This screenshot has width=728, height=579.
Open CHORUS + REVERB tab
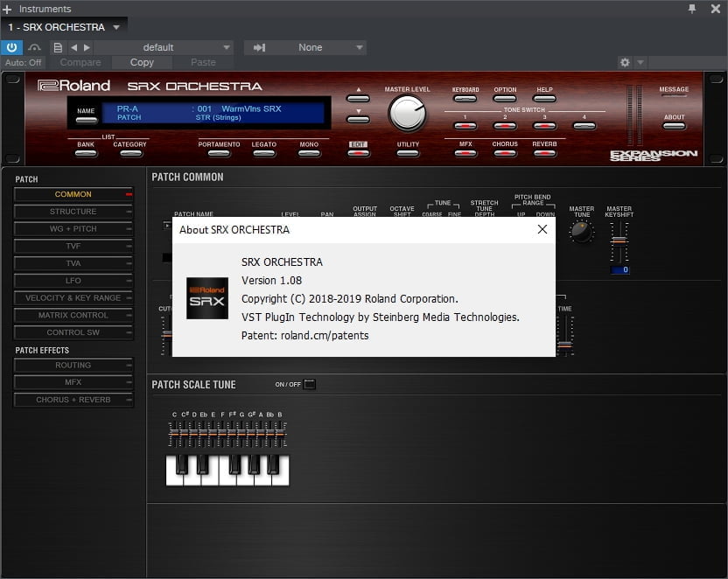click(73, 400)
